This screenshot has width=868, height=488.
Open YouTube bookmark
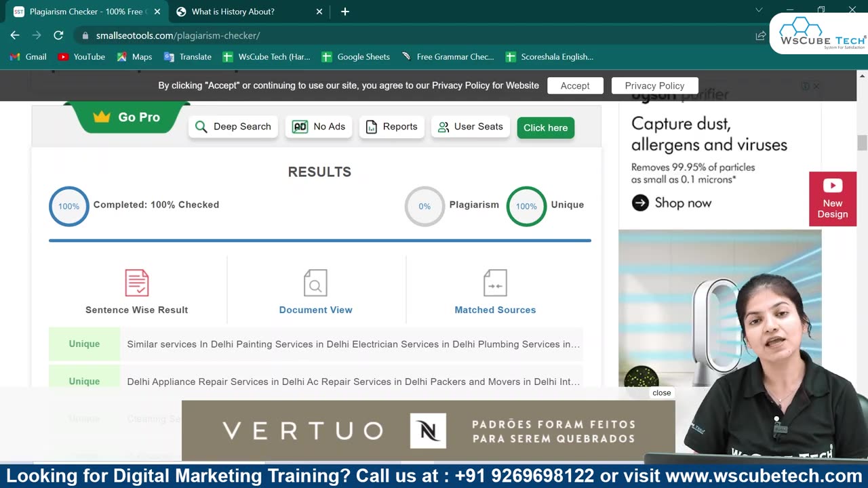coord(81,57)
